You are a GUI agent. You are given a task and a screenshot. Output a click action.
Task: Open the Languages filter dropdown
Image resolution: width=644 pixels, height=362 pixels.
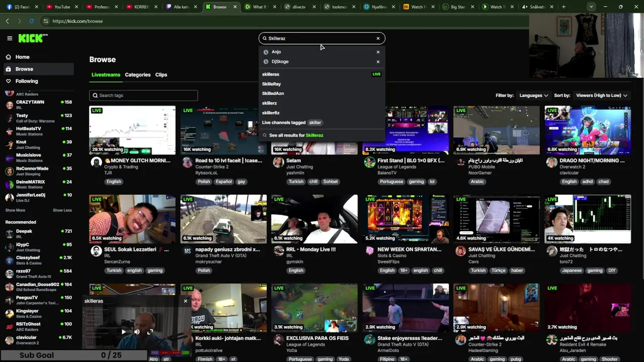(x=534, y=96)
